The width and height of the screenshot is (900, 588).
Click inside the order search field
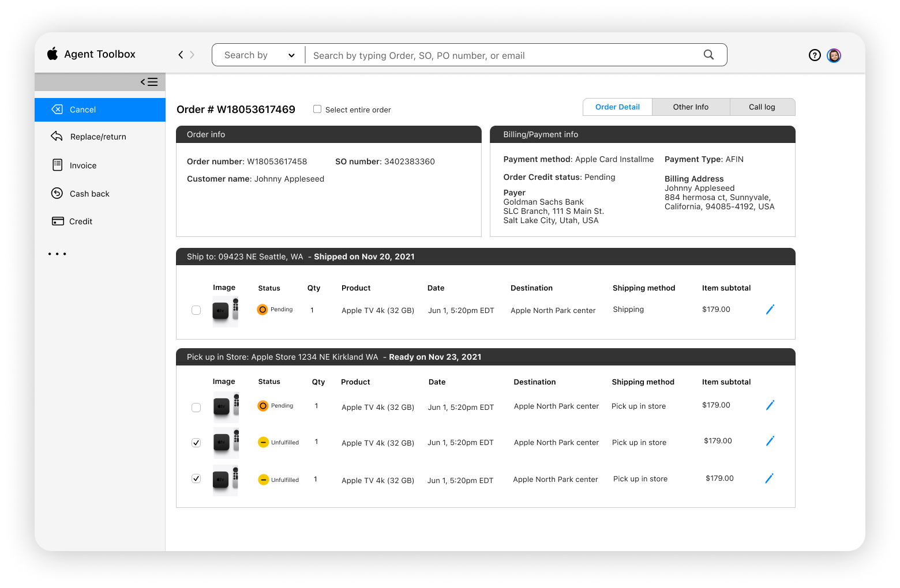pos(508,55)
